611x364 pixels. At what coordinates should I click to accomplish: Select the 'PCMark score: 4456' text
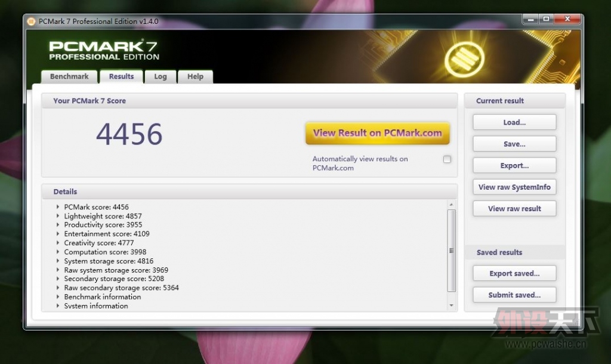pyautogui.click(x=96, y=207)
